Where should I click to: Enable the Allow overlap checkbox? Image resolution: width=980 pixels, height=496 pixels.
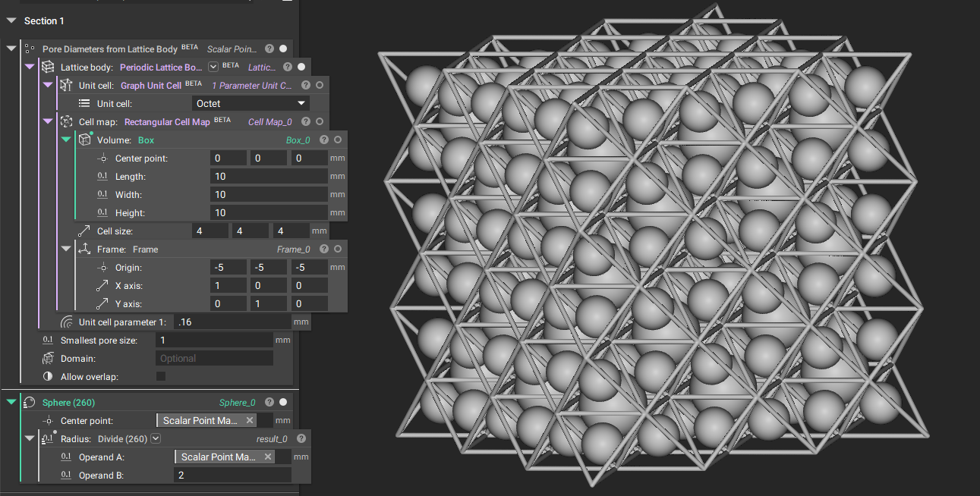(161, 376)
